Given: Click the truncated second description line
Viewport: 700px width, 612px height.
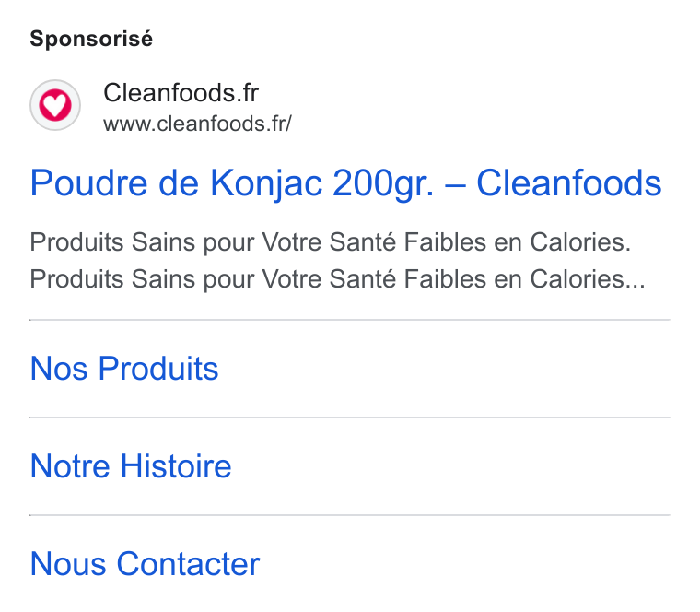Looking at the screenshot, I should click(337, 279).
